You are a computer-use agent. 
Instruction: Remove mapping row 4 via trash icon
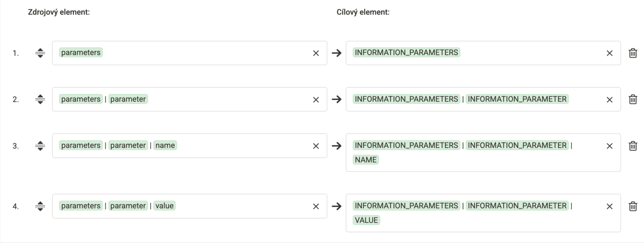pyautogui.click(x=633, y=206)
